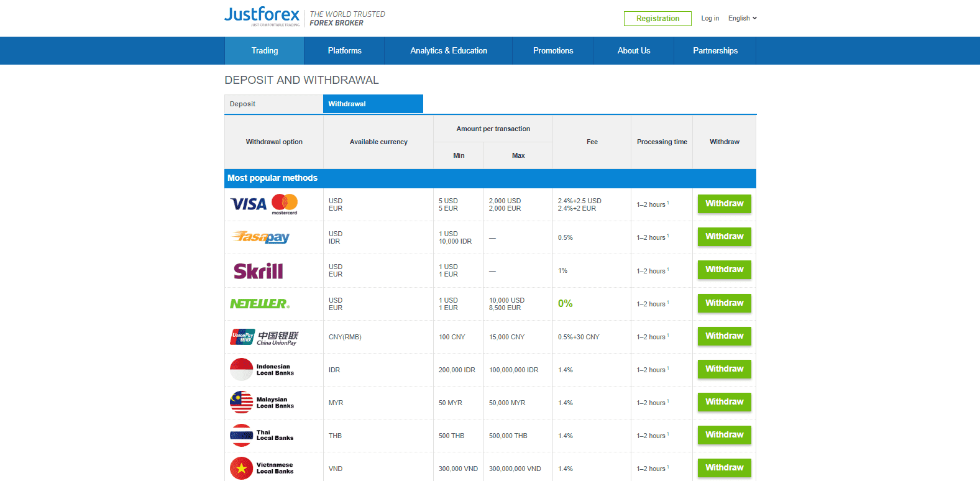Open the Promotions menu
Viewport: 980px width, 481px height.
click(553, 51)
